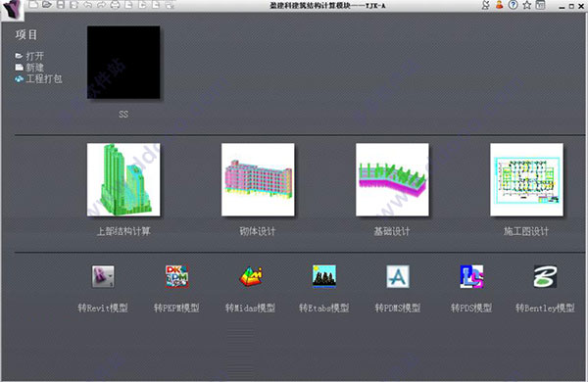
Task: Create a new project via 新建
Action: coord(29,68)
